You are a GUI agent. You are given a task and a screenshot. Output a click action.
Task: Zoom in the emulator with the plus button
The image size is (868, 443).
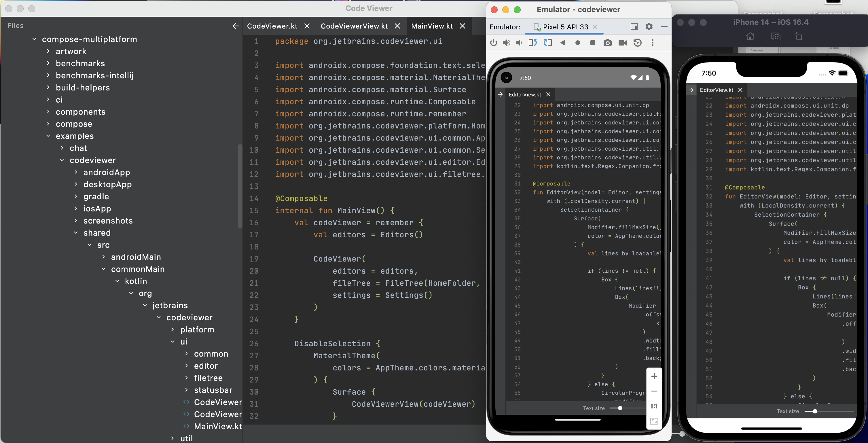point(654,376)
